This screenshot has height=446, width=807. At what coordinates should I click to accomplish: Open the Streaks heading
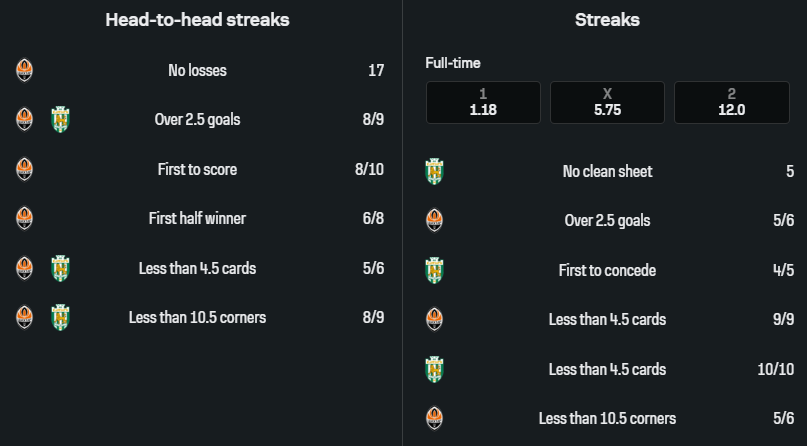point(607,20)
